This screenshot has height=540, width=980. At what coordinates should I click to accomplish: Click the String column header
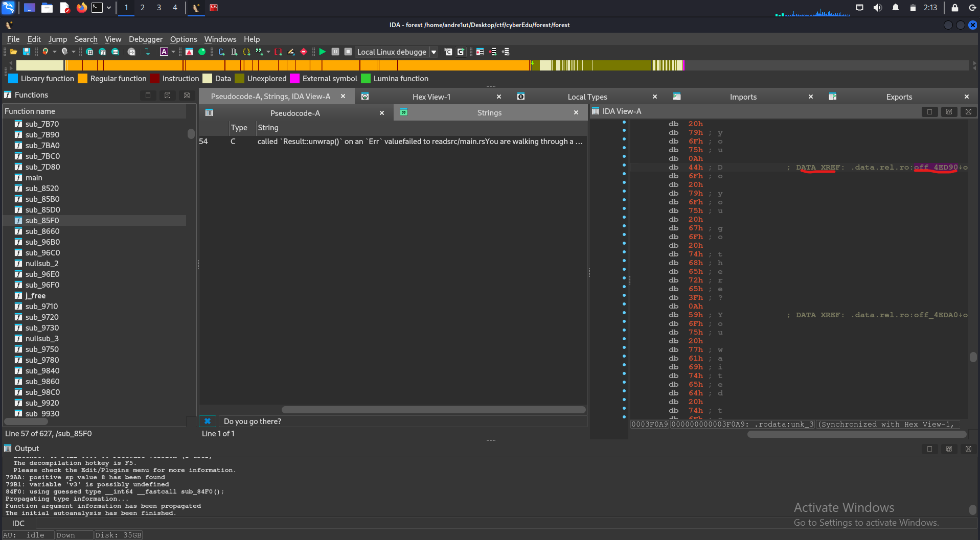pos(421,128)
